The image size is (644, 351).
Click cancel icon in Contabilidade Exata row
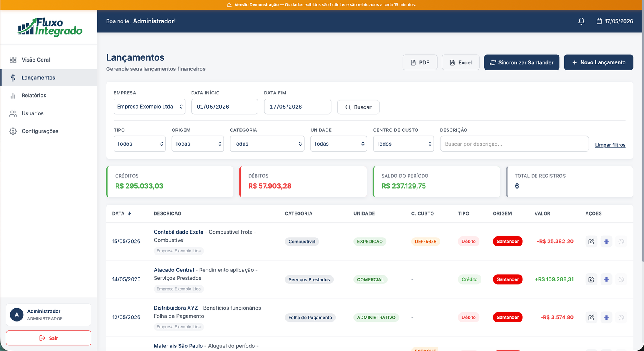pyautogui.click(x=621, y=242)
